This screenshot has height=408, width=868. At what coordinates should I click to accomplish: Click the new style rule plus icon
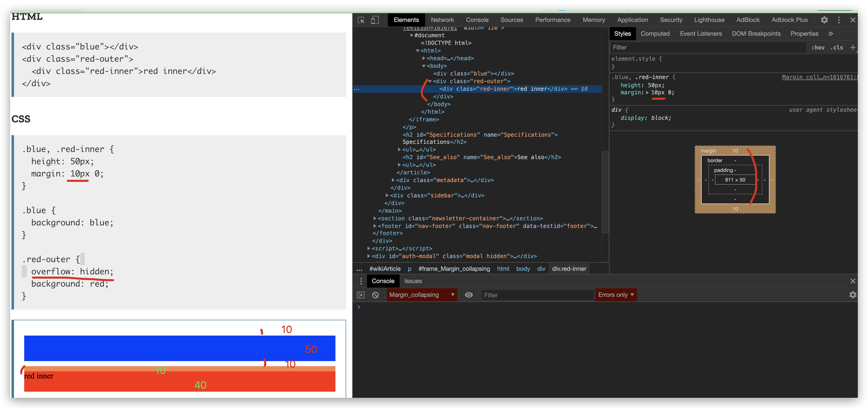click(x=852, y=48)
